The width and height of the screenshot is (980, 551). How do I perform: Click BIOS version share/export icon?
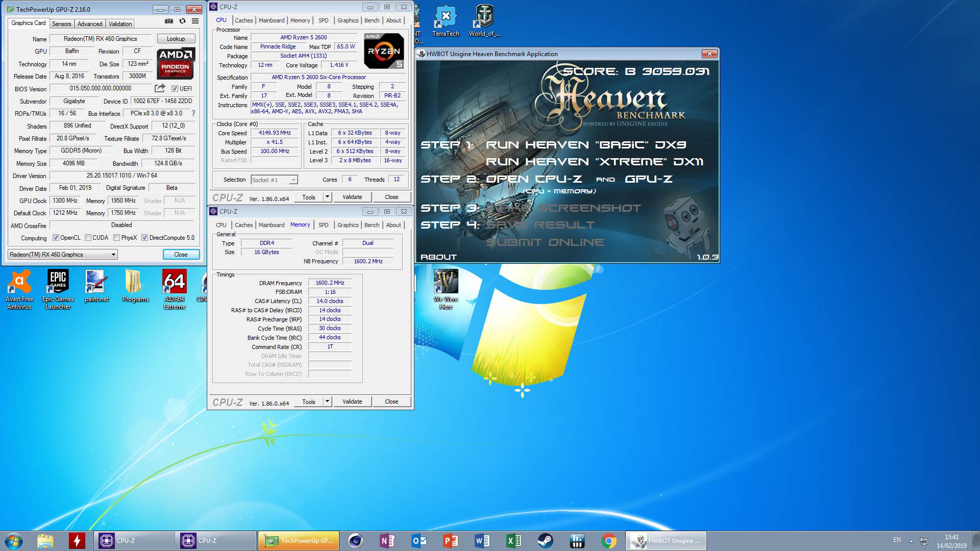click(x=160, y=88)
